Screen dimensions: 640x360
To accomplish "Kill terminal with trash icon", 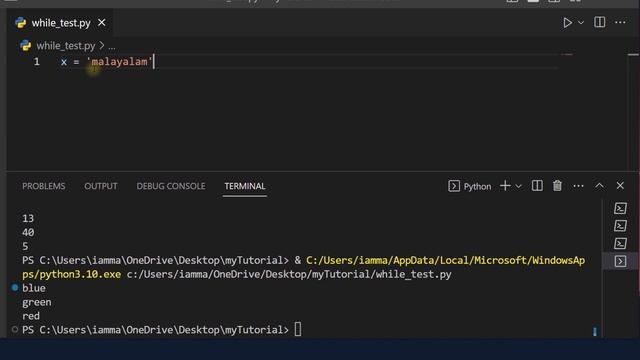I will (x=557, y=186).
